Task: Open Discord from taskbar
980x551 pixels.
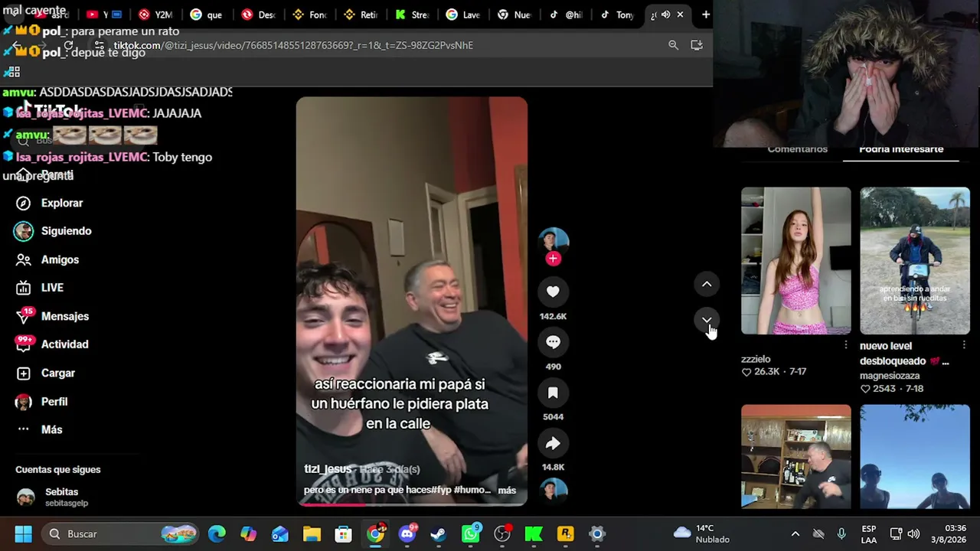Action: (x=407, y=533)
